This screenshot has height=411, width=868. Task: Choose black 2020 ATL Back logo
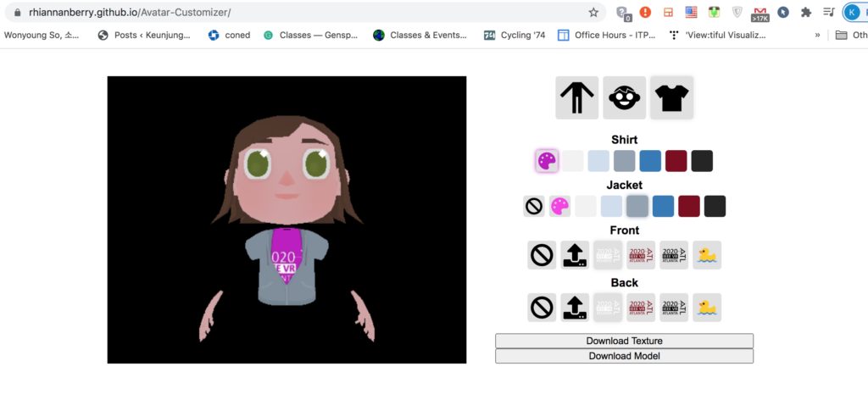click(674, 308)
